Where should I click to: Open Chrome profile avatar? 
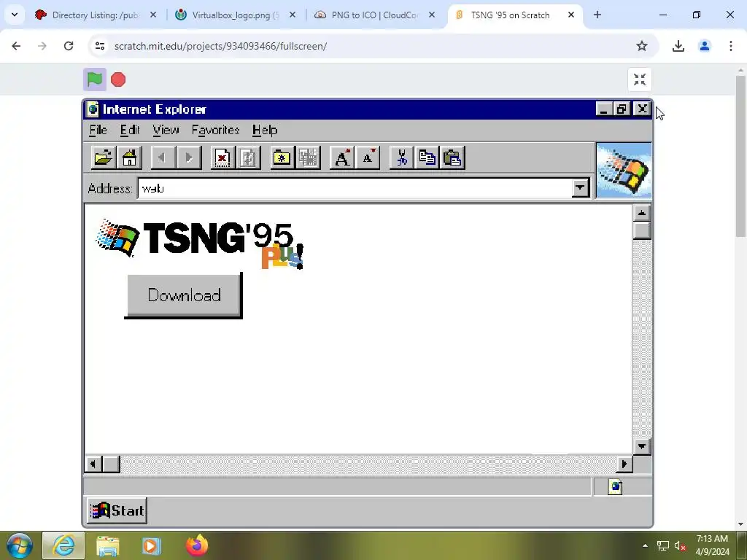[x=704, y=46]
